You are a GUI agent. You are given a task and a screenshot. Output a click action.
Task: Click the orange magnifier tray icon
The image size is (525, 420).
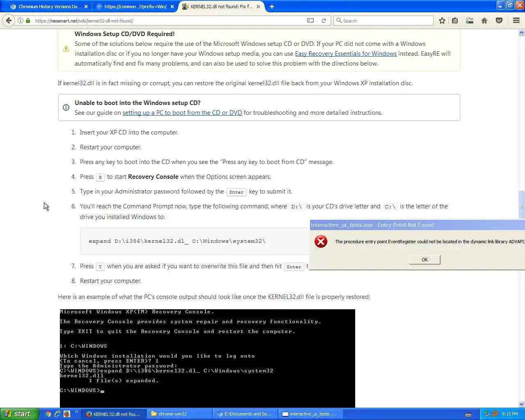click(495, 414)
